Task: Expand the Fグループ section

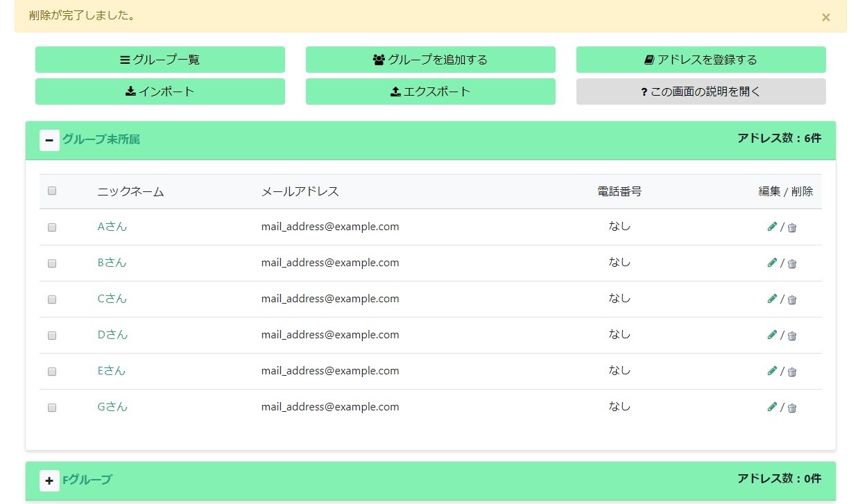Action: (49, 480)
